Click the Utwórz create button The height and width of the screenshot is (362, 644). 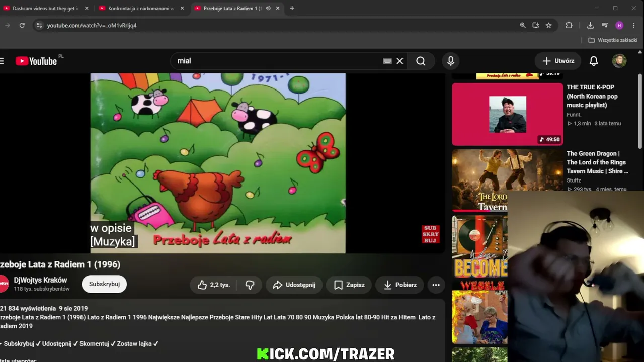(558, 61)
